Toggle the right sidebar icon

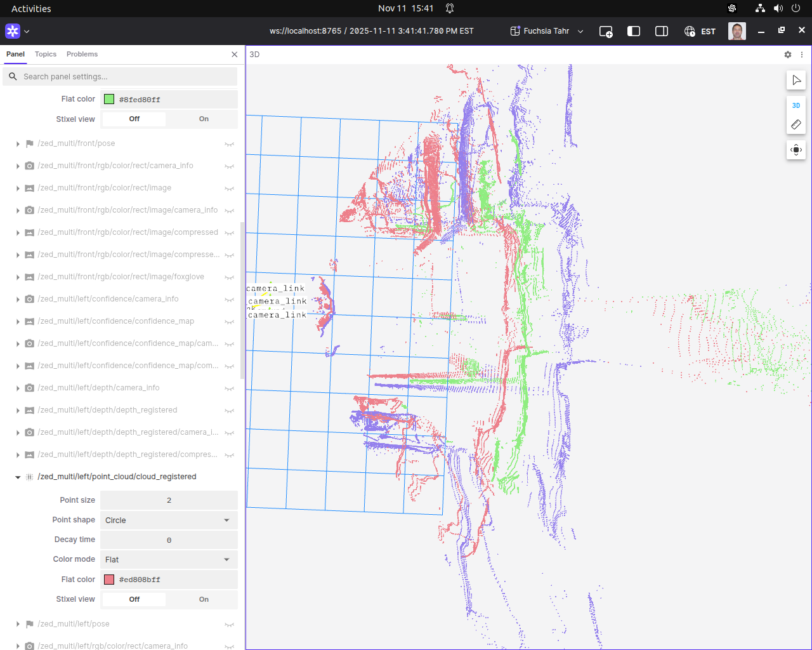click(661, 31)
